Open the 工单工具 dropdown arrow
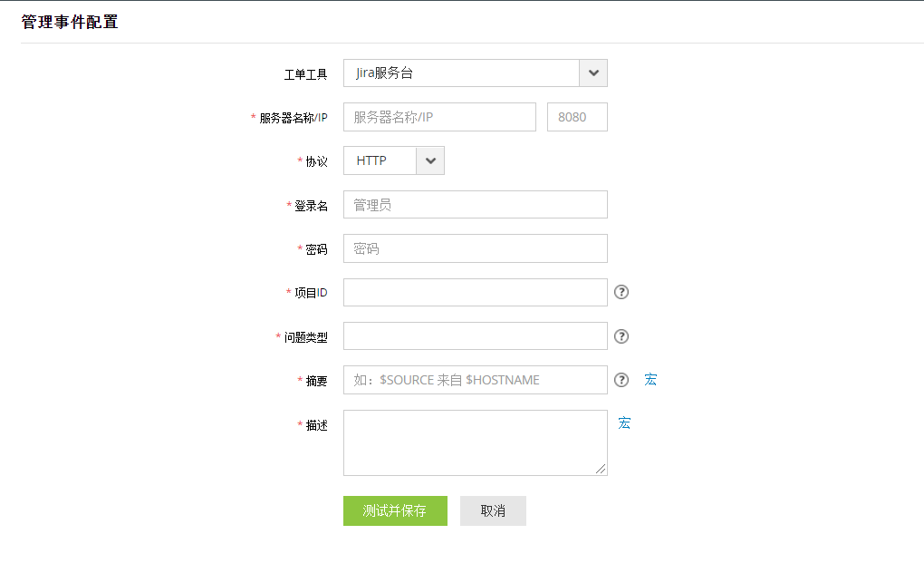The width and height of the screenshot is (924, 573). click(x=593, y=73)
